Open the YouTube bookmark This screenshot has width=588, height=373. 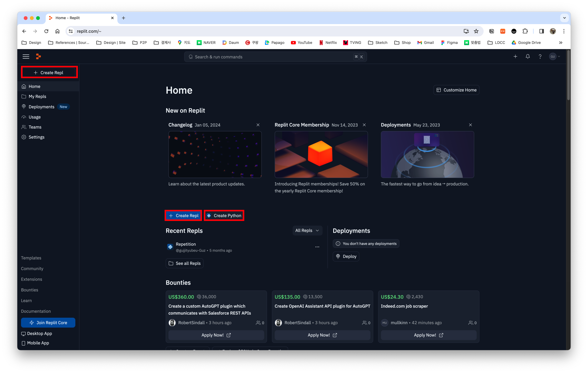pos(301,43)
